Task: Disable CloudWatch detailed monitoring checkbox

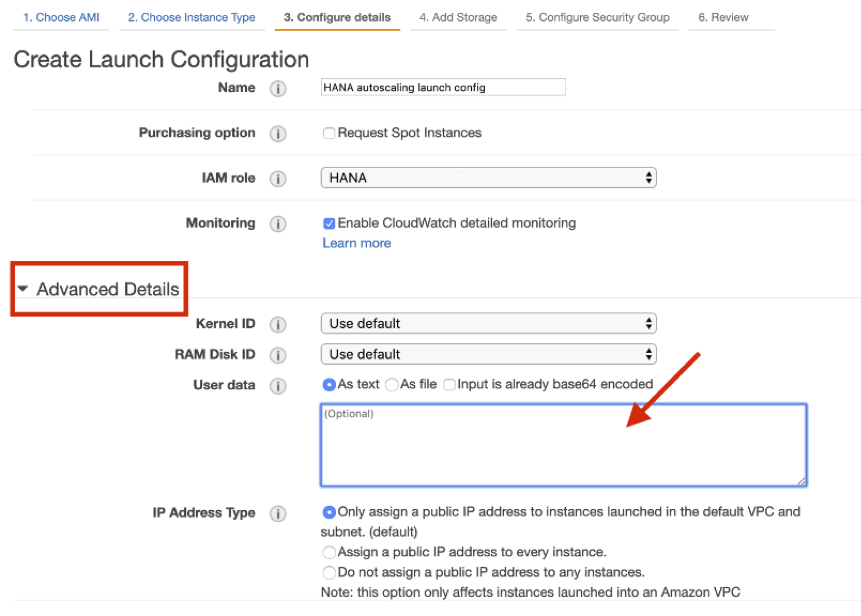Action: tap(329, 223)
